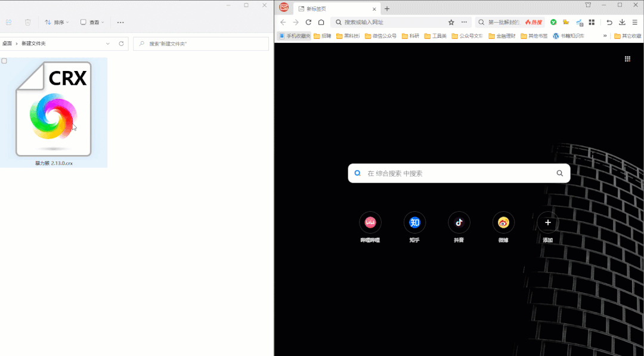644x356 pixels.
Task: Open the 工具类 bookmark folder
Action: tap(435, 36)
